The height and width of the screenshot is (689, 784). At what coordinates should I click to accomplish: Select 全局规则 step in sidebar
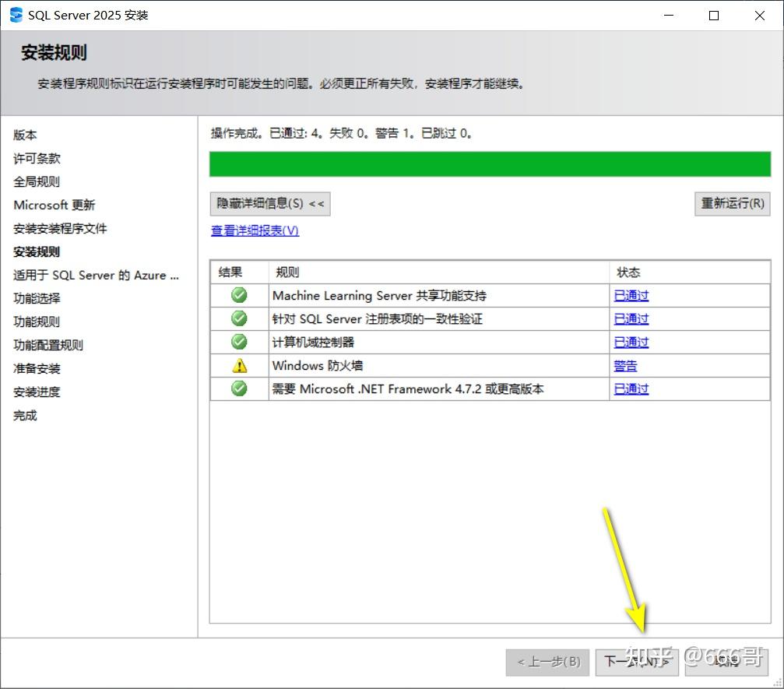pos(37,181)
